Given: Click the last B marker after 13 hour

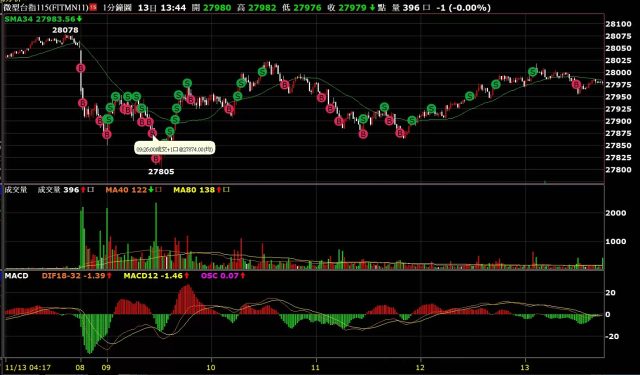Looking at the screenshot, I should tap(576, 84).
